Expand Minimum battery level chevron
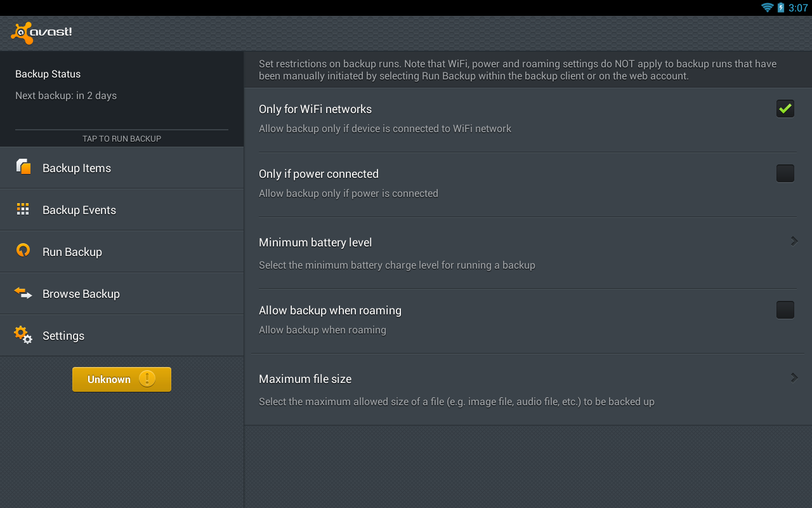812x508 pixels. (794, 241)
